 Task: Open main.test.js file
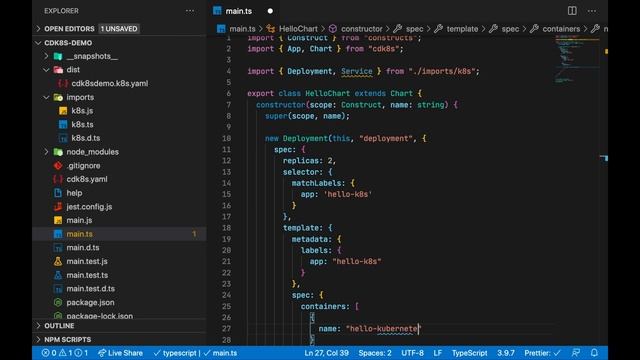87,261
